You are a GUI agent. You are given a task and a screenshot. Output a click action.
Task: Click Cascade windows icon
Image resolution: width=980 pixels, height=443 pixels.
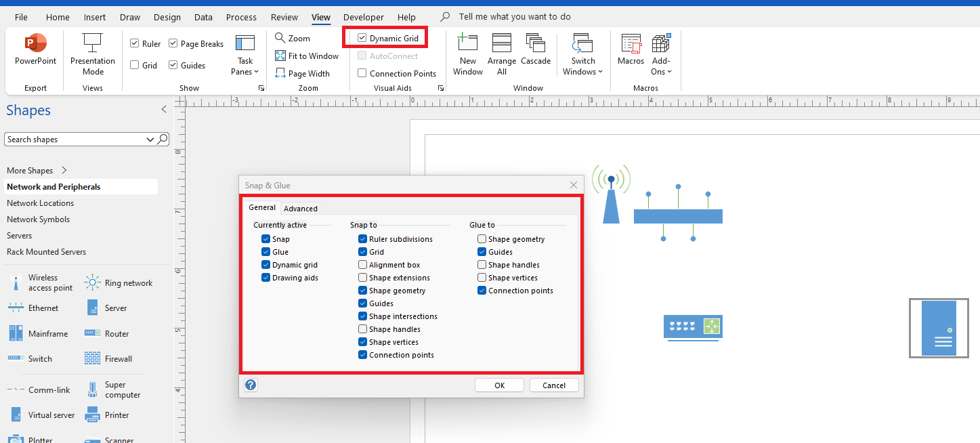[x=536, y=43]
